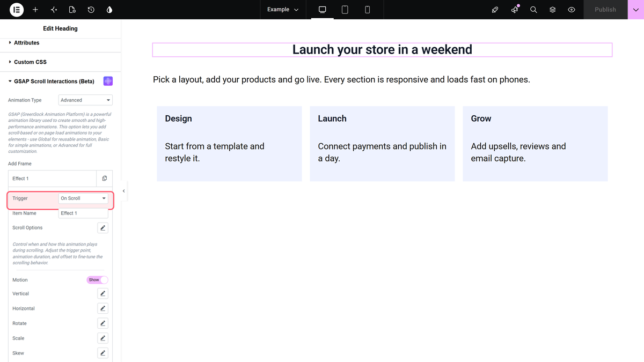Select the heading 'Launch your store in a weekend'
644x362 pixels.
382,50
